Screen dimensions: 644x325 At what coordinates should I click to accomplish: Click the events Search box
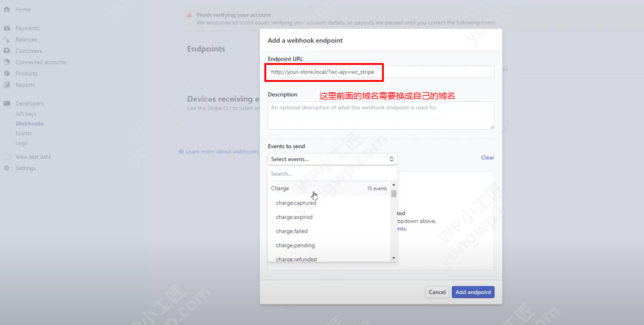coord(332,174)
